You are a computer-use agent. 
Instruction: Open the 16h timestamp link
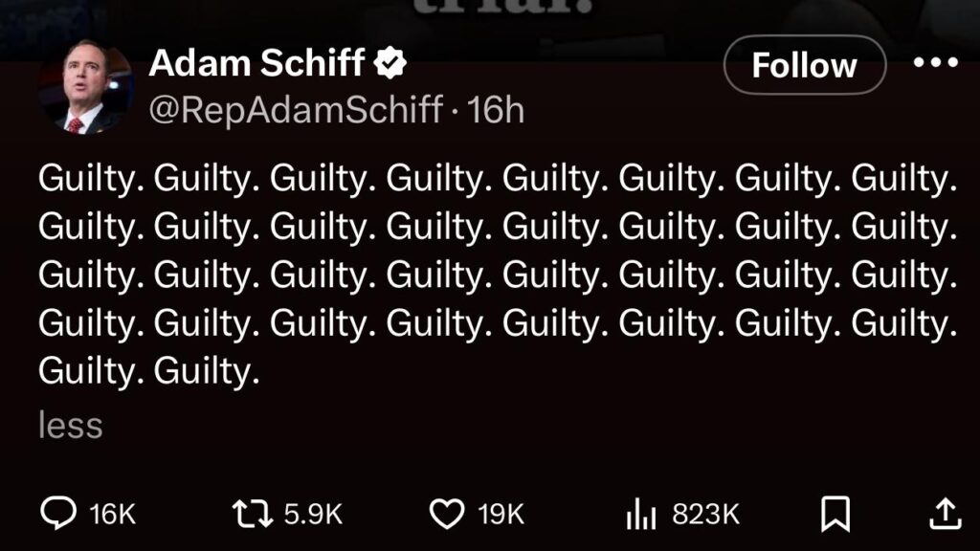pos(496,110)
